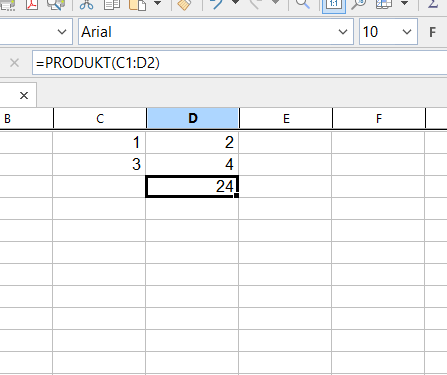Open Find & Replace magnifier icon
Screen dimensions: 447x375
[303, 4]
